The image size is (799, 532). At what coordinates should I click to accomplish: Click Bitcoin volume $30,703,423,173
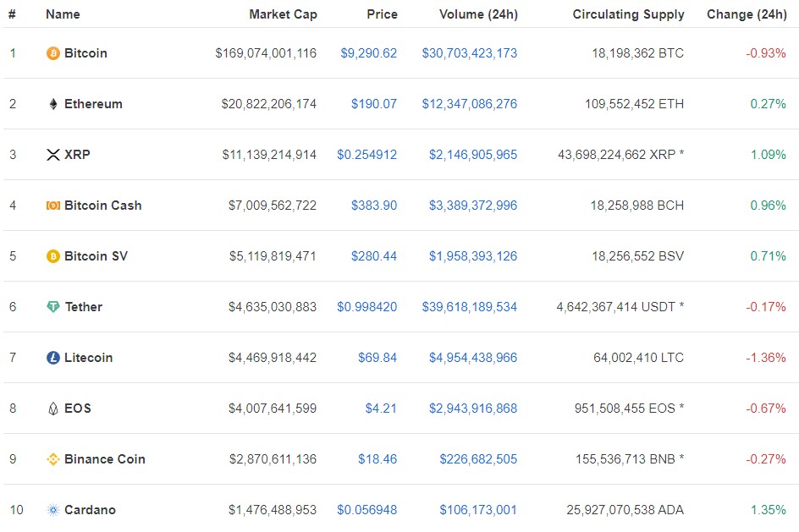tap(469, 53)
